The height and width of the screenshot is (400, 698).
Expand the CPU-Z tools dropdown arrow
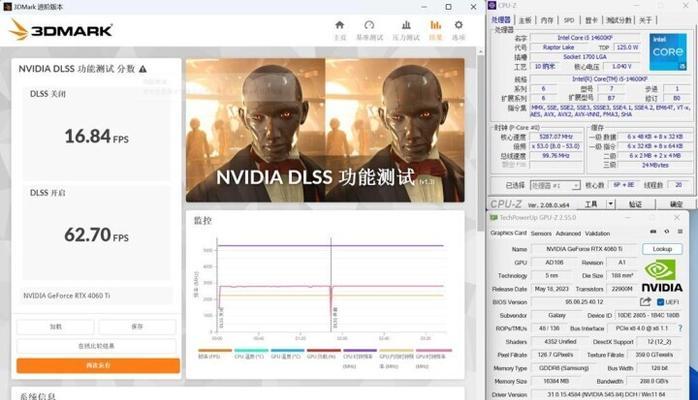point(610,204)
